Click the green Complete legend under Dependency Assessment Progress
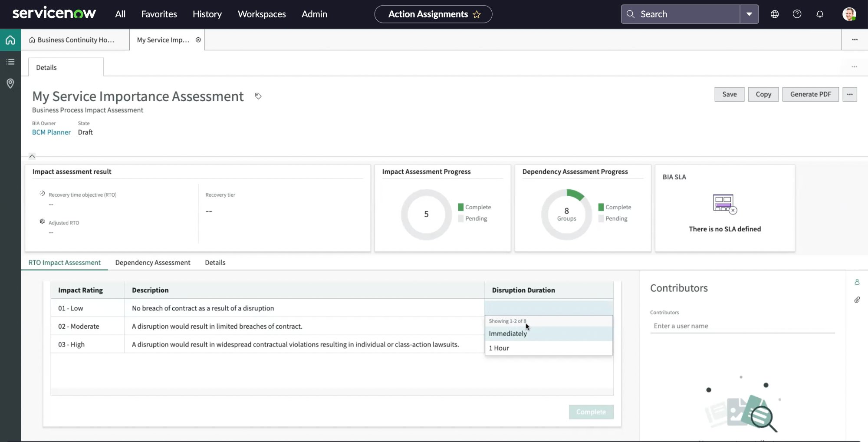Image resolution: width=868 pixels, height=442 pixels. tap(615, 207)
